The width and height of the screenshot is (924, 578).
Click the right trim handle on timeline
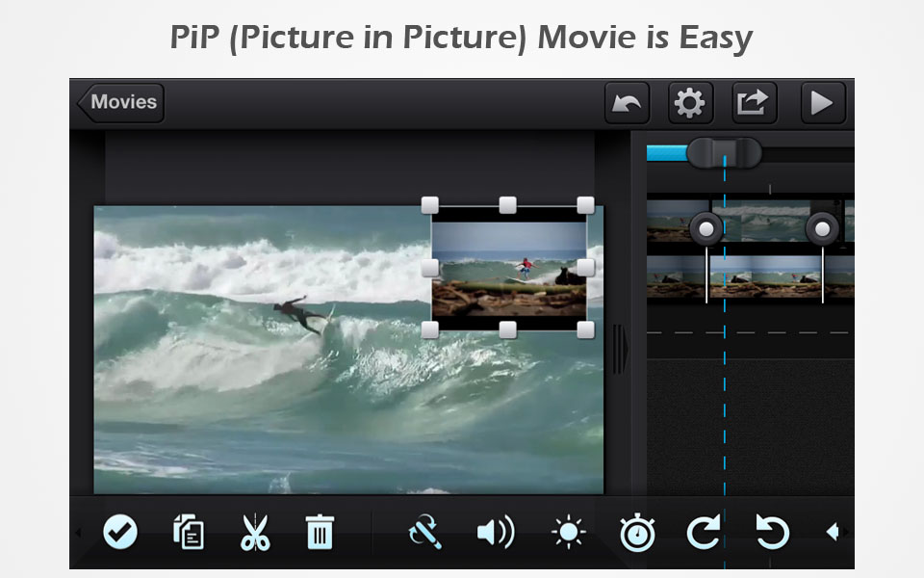822,229
